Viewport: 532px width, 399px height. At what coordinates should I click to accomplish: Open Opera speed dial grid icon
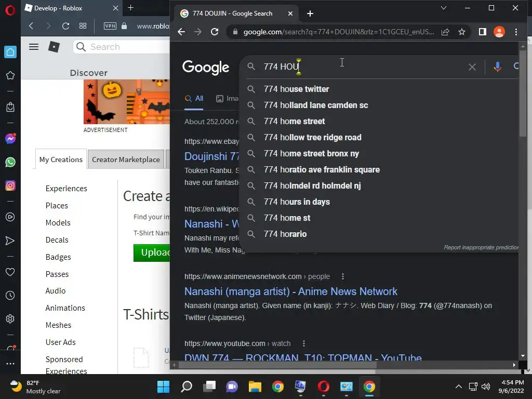(83, 26)
